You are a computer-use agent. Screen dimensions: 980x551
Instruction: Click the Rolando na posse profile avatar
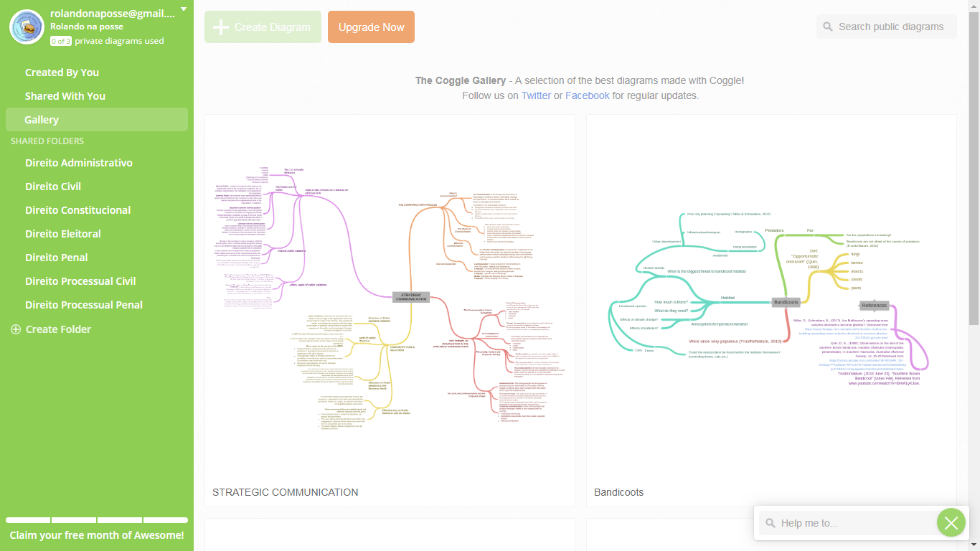[x=27, y=27]
